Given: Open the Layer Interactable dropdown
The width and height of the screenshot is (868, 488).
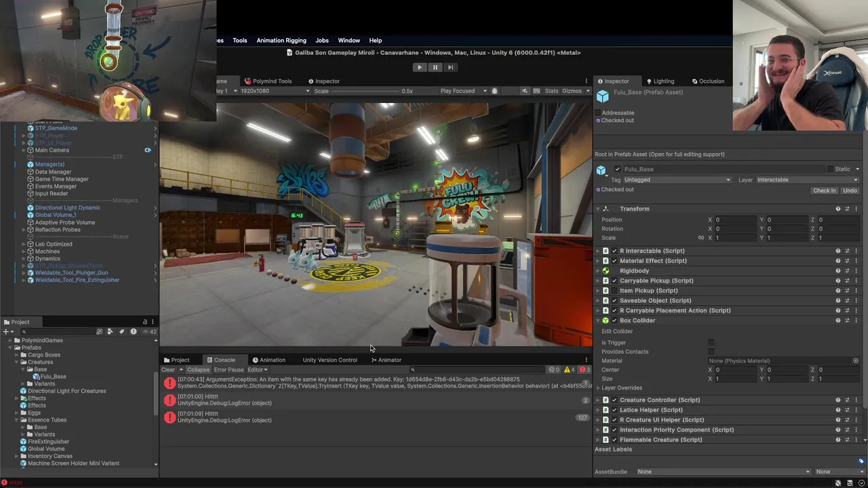Looking at the screenshot, I should pyautogui.click(x=807, y=180).
